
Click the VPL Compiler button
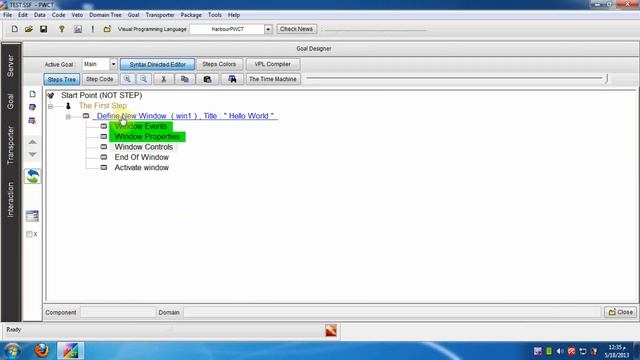[273, 64]
